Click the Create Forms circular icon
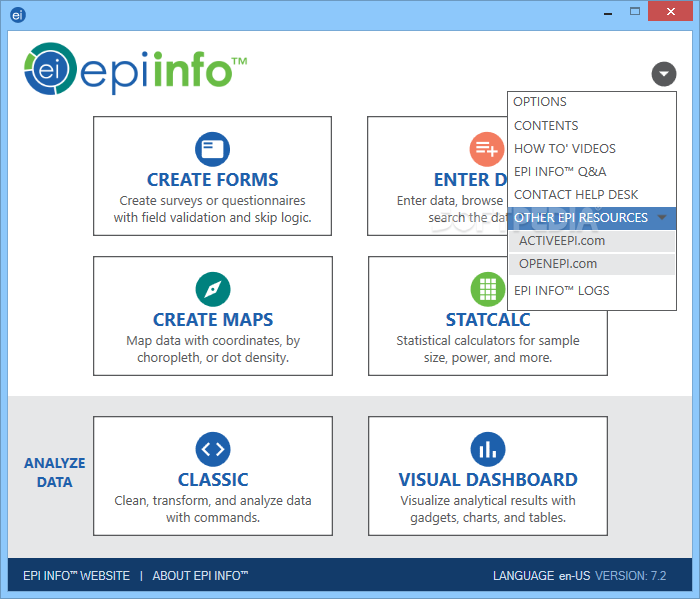The width and height of the screenshot is (700, 599). pos(212,149)
